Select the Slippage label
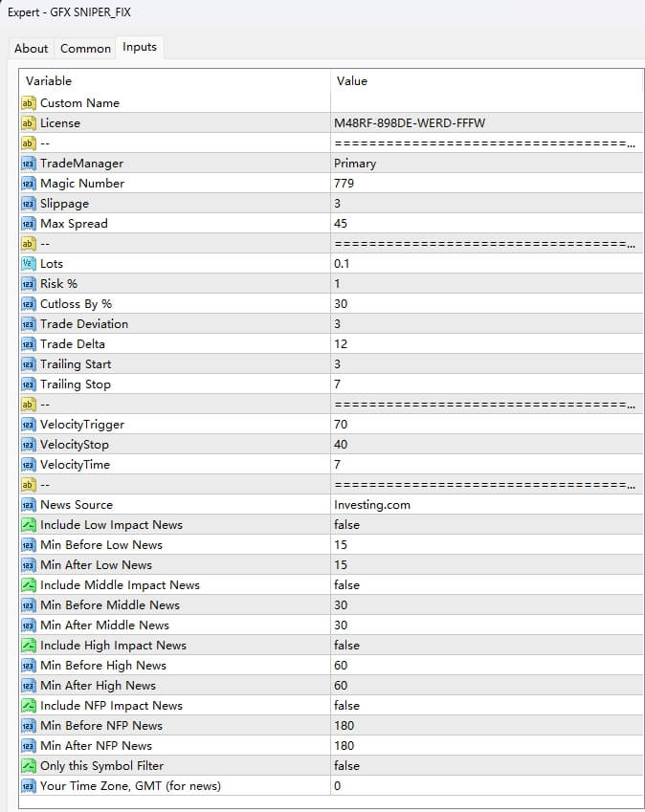 (x=65, y=204)
